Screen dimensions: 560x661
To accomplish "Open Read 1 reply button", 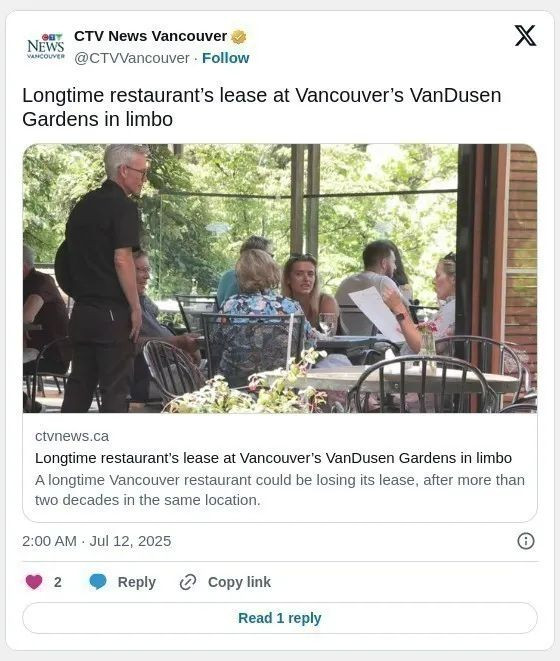I will click(x=280, y=618).
